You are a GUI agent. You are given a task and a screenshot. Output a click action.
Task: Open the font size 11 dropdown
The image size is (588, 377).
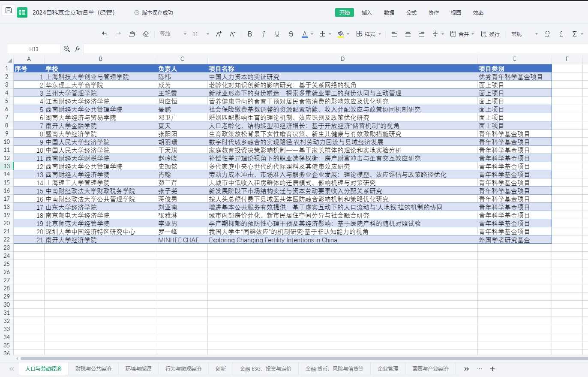point(201,34)
